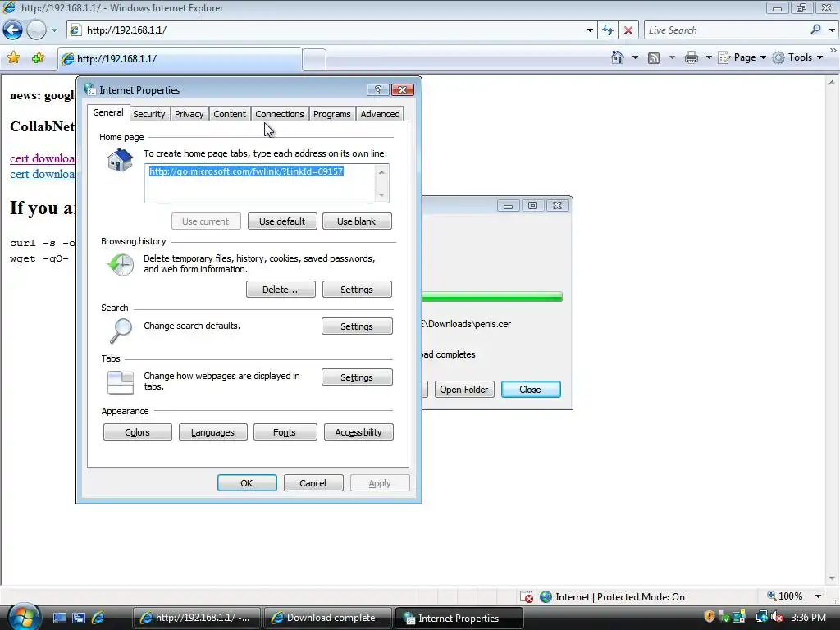Open the Windows Start orb
The image size is (840, 630).
[x=24, y=617]
